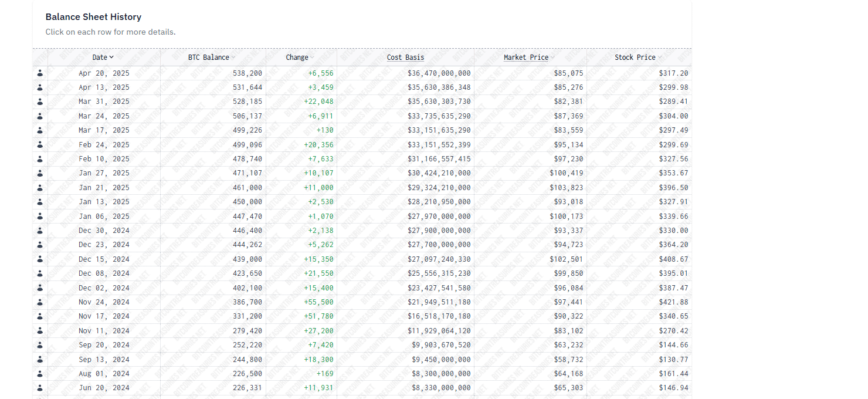The height and width of the screenshot is (399, 868).
Task: Click the person icon in the Sep 20, 2024 row
Action: pos(40,345)
